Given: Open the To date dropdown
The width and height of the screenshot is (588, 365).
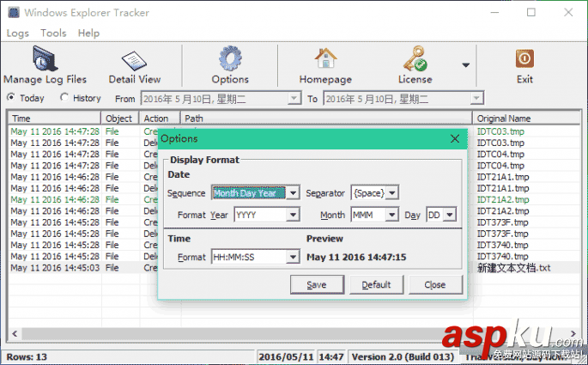Looking at the screenshot, I should pos(476,99).
